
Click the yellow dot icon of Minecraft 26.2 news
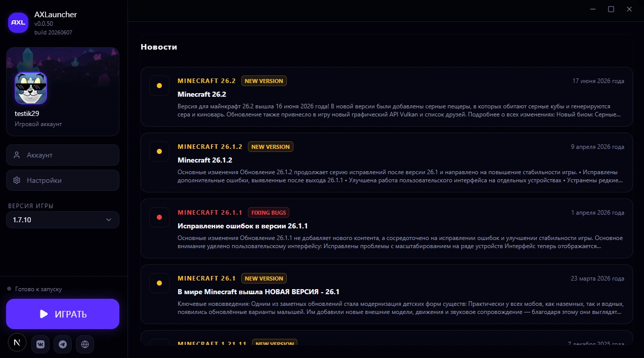[x=159, y=86]
